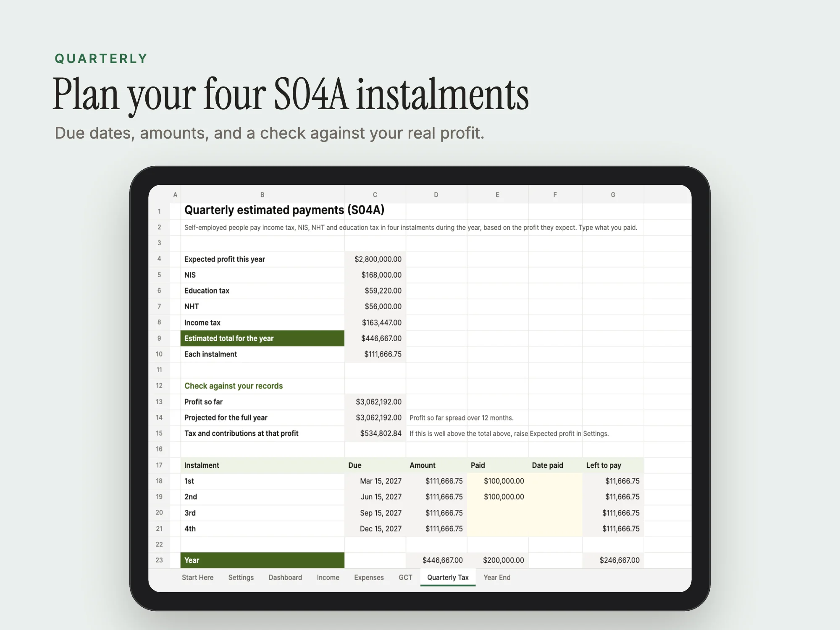Screen dimensions: 840x630
Task: Select the Quarterly Tax sheet tab
Action: pos(448,577)
